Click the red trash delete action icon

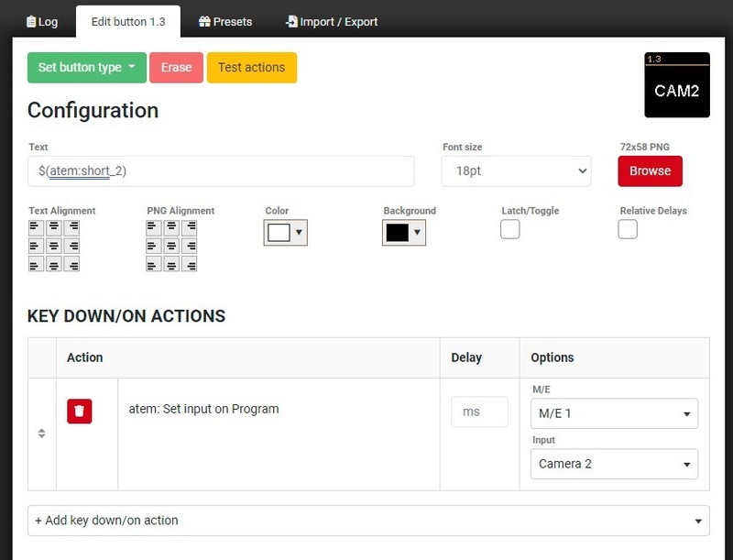click(x=80, y=412)
